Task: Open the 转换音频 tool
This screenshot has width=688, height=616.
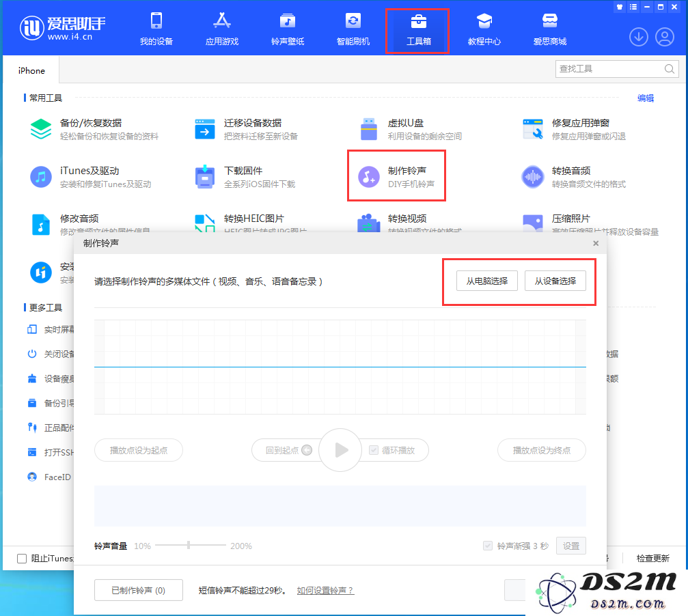Action: coord(574,177)
